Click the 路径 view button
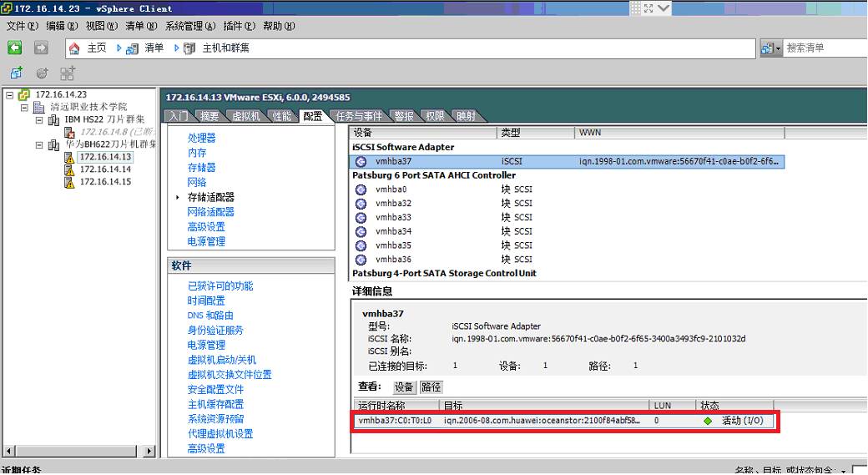Image resolution: width=868 pixels, height=475 pixels. pos(431,387)
